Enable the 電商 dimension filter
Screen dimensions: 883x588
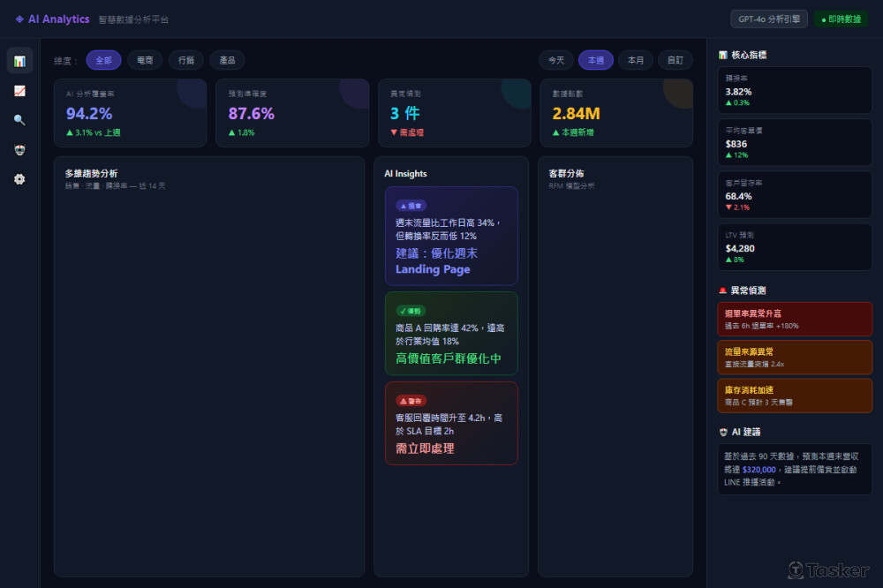147,60
